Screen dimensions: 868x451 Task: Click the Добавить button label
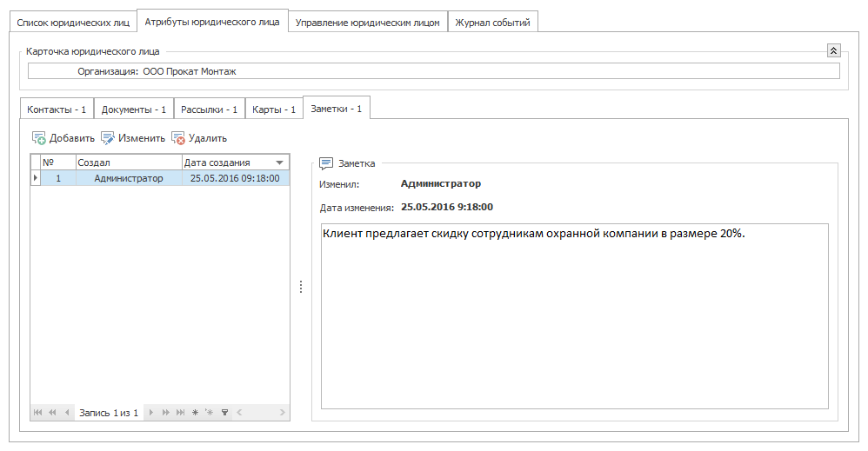(x=72, y=138)
